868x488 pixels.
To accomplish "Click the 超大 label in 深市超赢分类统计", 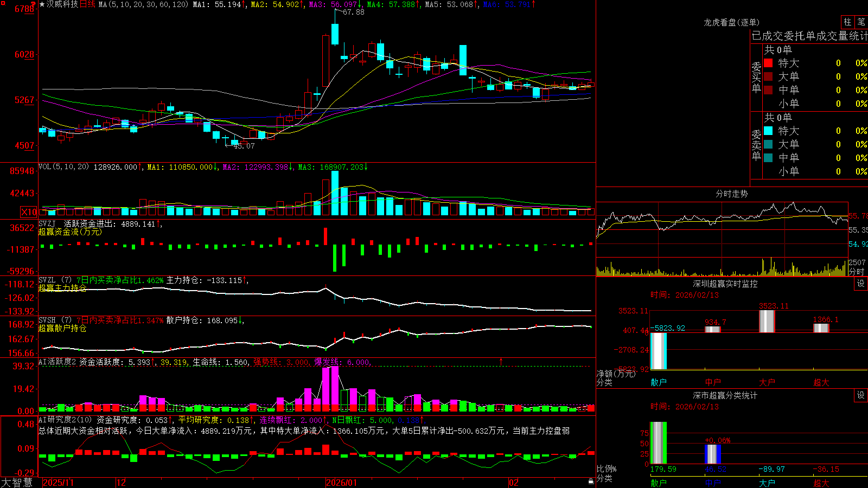I will (x=821, y=483).
